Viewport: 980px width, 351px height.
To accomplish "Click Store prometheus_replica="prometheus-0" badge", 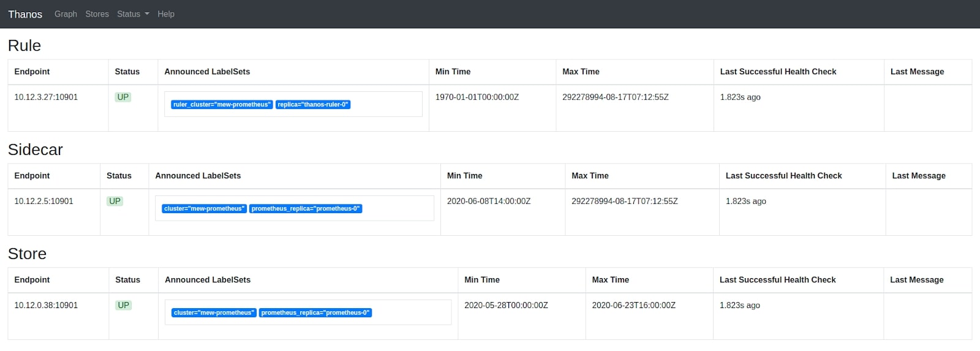I will point(315,313).
